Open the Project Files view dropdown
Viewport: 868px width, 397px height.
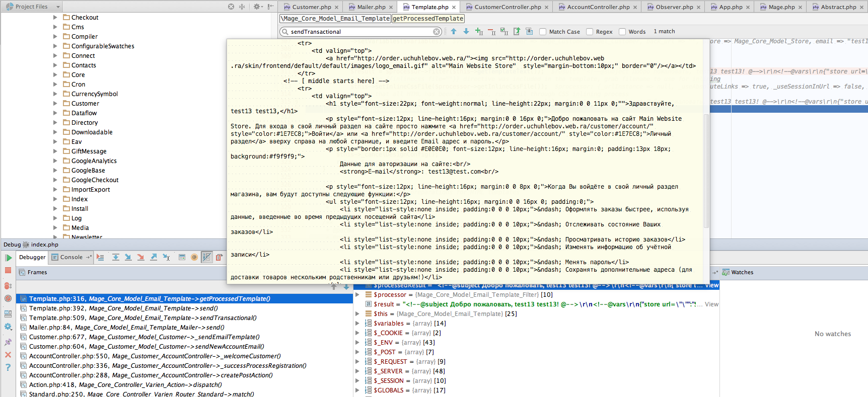pos(33,7)
